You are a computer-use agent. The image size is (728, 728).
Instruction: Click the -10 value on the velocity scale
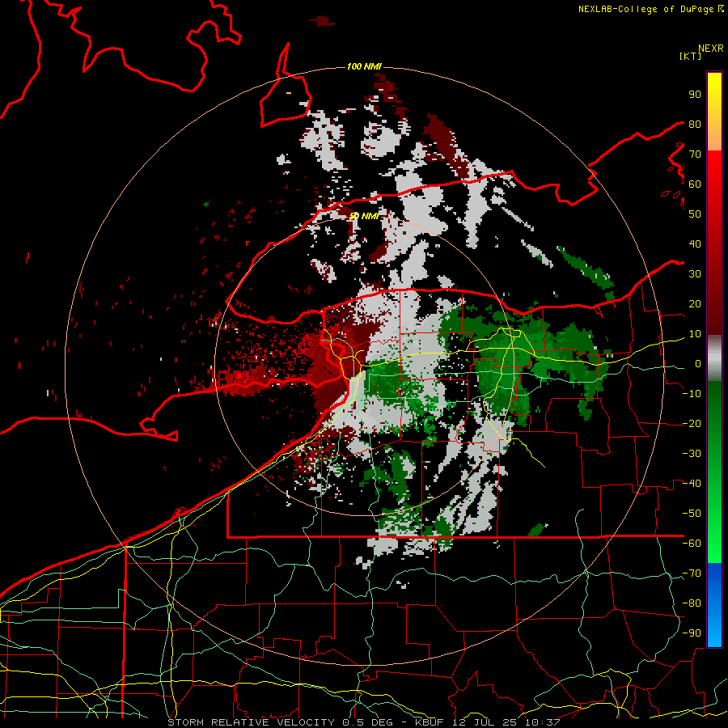pos(692,394)
